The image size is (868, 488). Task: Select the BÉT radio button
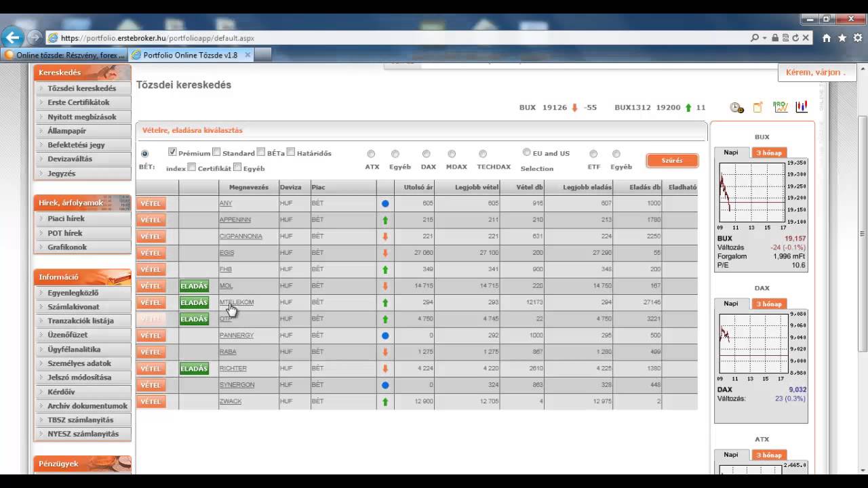(144, 154)
